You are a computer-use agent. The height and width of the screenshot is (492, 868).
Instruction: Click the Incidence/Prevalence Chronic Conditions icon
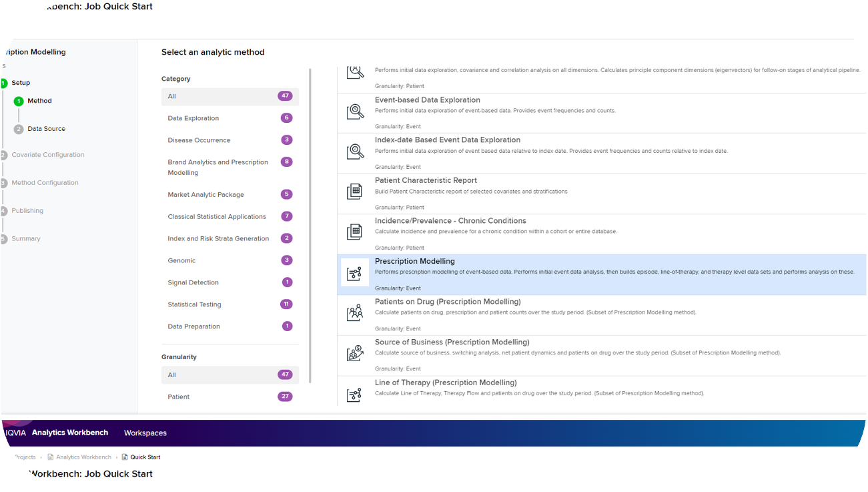point(355,232)
